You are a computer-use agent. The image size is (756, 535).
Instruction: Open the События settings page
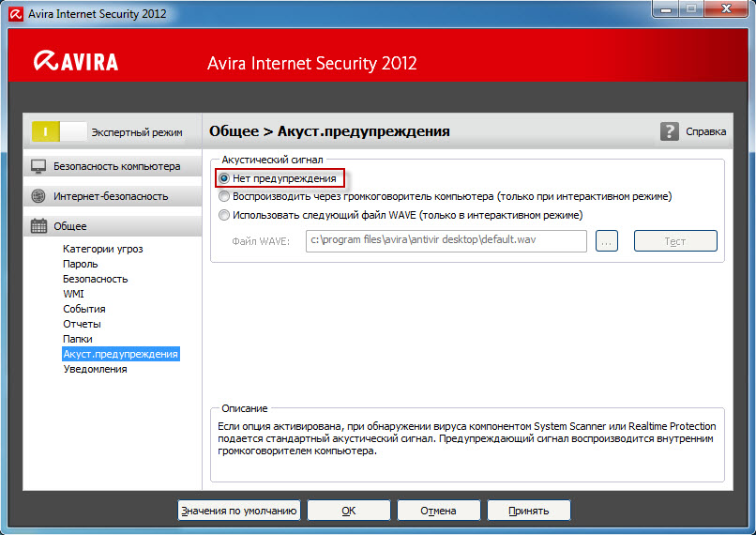coord(83,309)
